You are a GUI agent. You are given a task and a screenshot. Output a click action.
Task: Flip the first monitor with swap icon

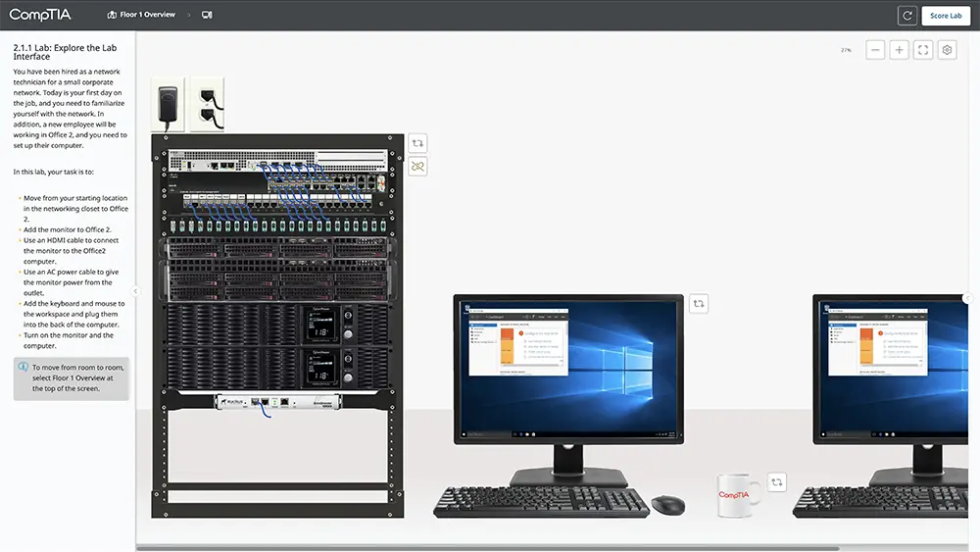[x=698, y=304]
